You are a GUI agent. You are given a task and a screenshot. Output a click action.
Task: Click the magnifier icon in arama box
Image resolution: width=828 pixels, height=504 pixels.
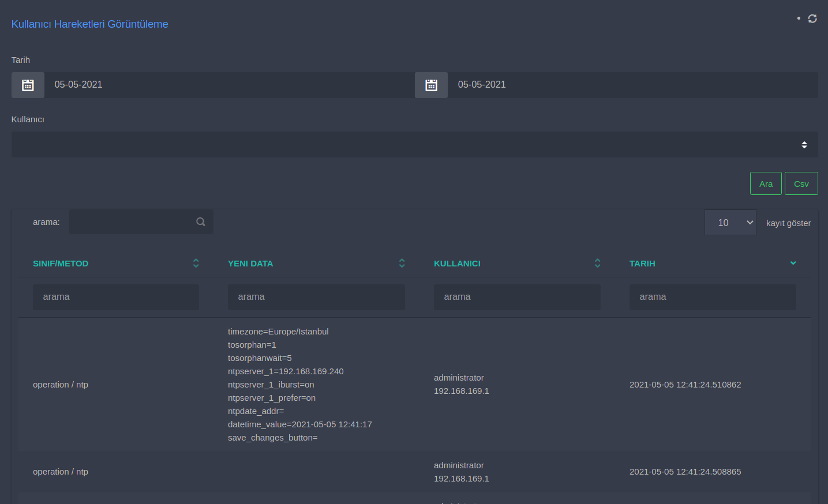[201, 222]
